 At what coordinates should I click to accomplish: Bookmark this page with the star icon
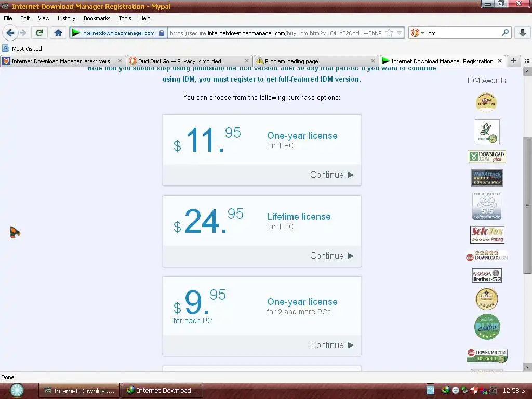click(x=389, y=33)
